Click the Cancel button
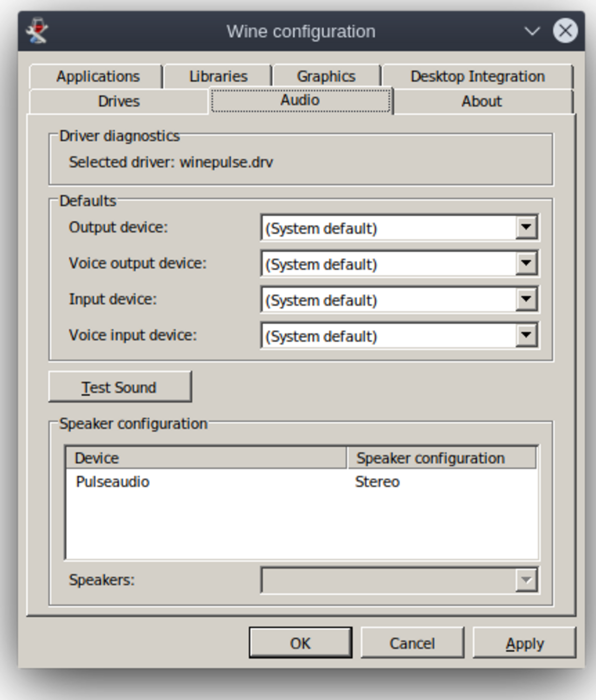 coord(412,643)
